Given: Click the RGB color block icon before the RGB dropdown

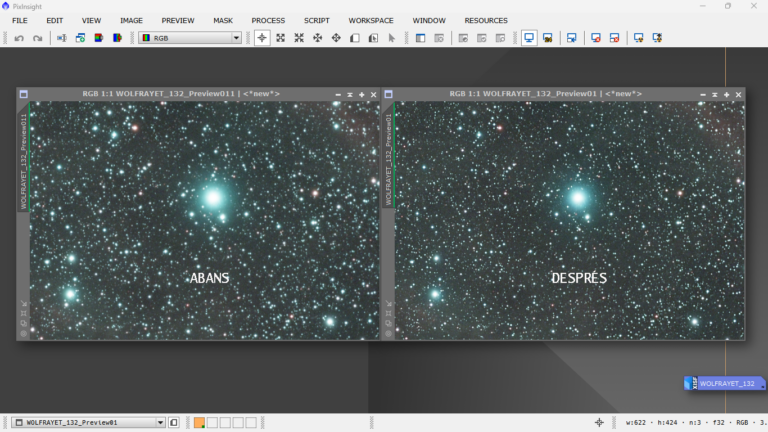Looking at the screenshot, I should tap(99, 38).
